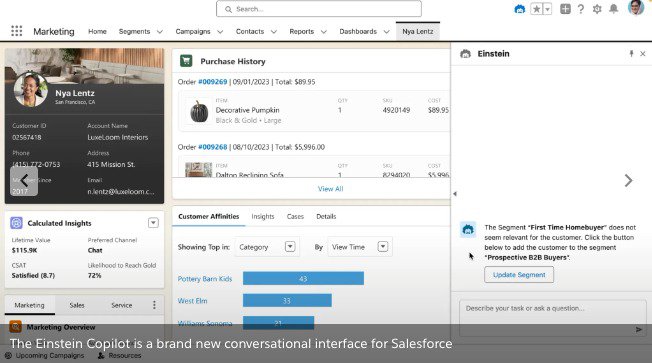652x363 pixels.
Task: Open the three-dot more tabs menu
Action: pyautogui.click(x=154, y=305)
